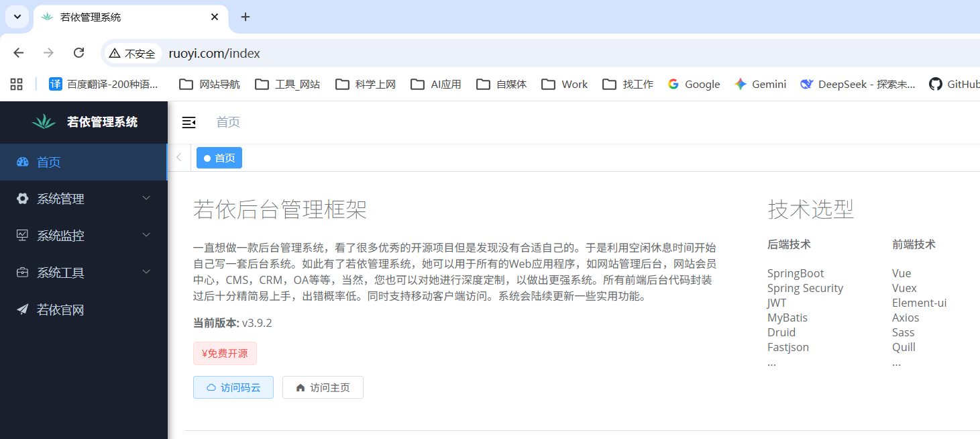Image resolution: width=980 pixels, height=439 pixels.
Task: Open the 百度翻译 bookmark
Action: pos(103,84)
